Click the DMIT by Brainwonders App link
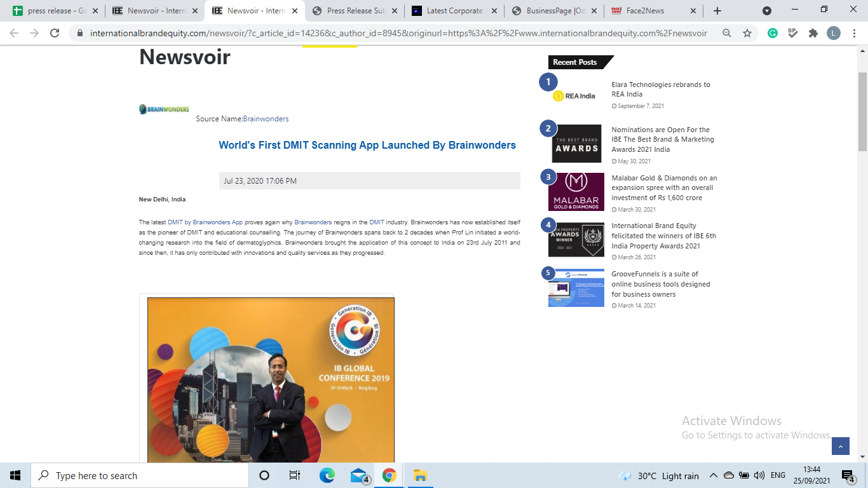This screenshot has width=868, height=488. click(x=205, y=222)
